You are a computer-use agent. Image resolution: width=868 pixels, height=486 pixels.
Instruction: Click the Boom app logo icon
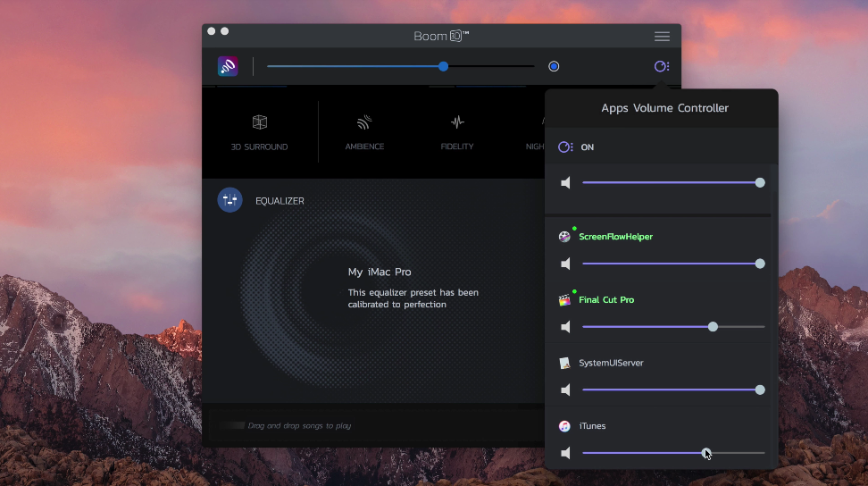pos(228,66)
